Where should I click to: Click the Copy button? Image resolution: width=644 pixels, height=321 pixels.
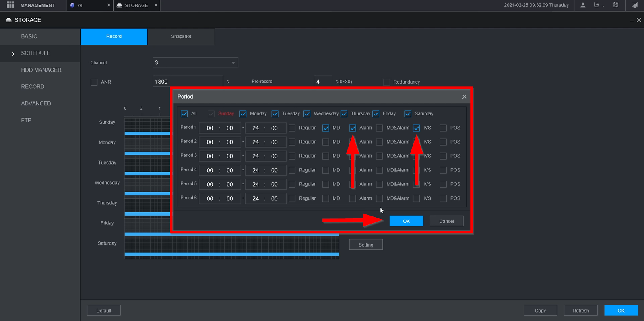pos(540,311)
